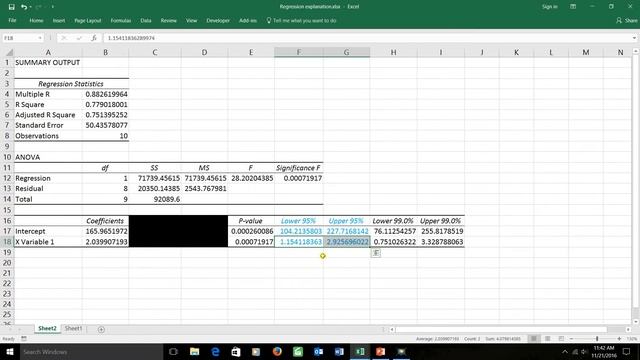640x360 pixels.
Task: Switch to the Home ribbon tab
Action: (x=36, y=20)
